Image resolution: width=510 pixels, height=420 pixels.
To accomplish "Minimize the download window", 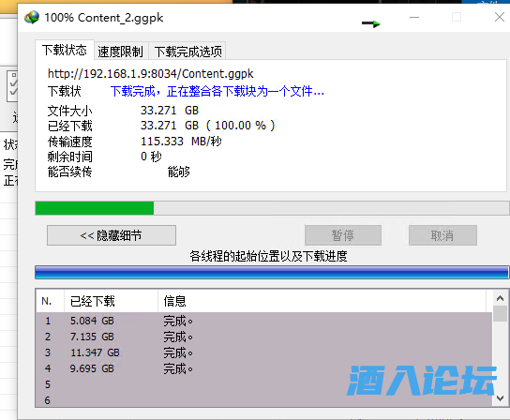I will point(414,17).
